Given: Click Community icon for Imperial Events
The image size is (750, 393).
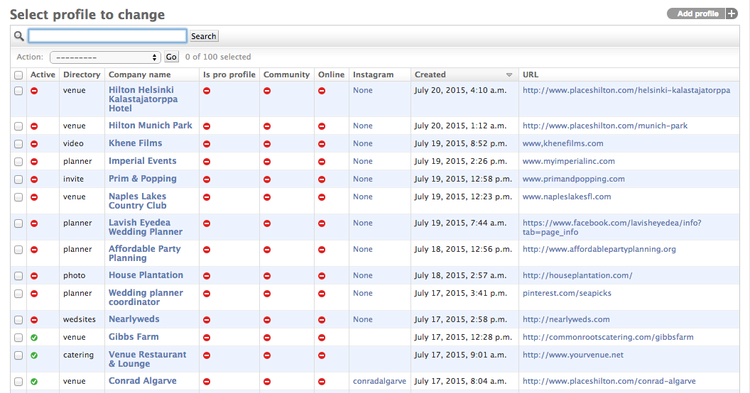Looking at the screenshot, I should tap(267, 162).
